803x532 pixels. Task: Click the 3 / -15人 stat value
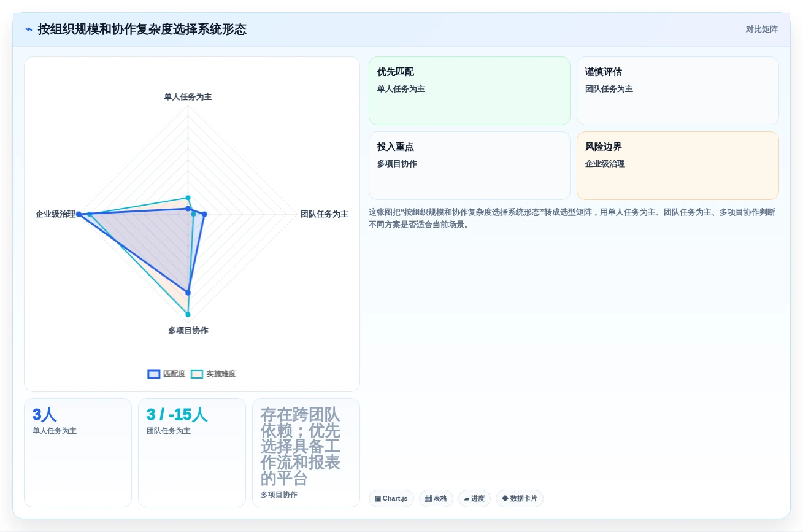[177, 415]
